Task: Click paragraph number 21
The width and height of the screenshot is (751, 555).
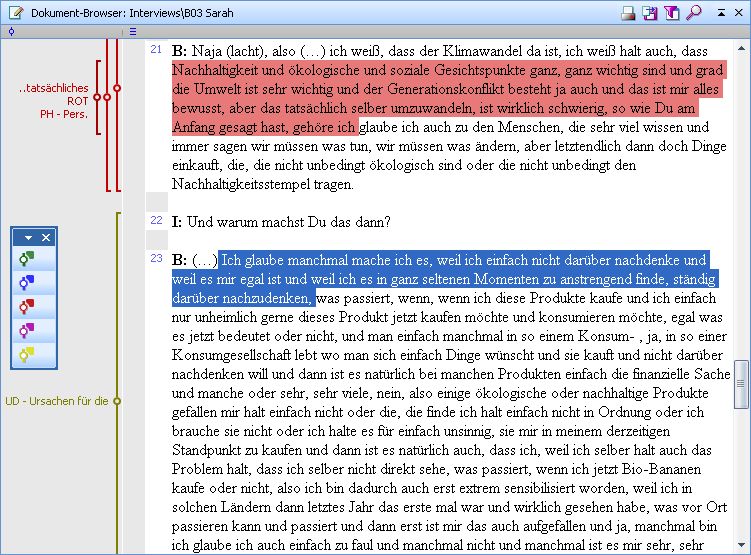Action: coord(156,49)
